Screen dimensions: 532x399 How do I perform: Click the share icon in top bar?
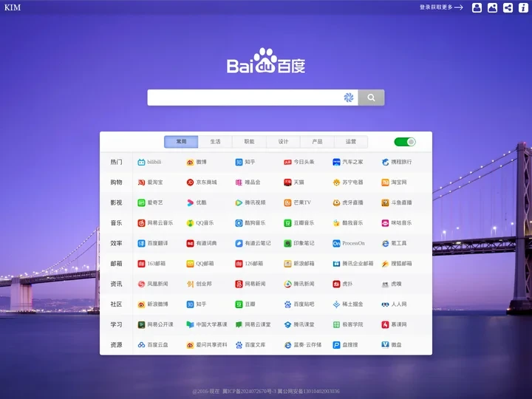pos(508,7)
